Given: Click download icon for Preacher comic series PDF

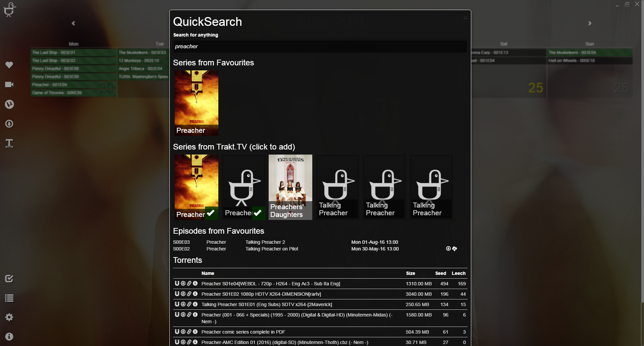Looking at the screenshot, I should pyautogui.click(x=183, y=332).
